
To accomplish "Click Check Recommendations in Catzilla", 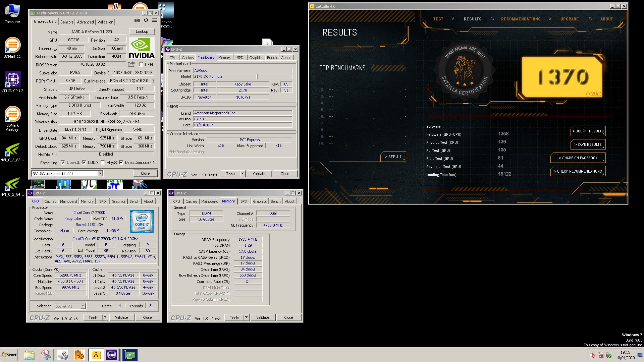I will 578,171.
